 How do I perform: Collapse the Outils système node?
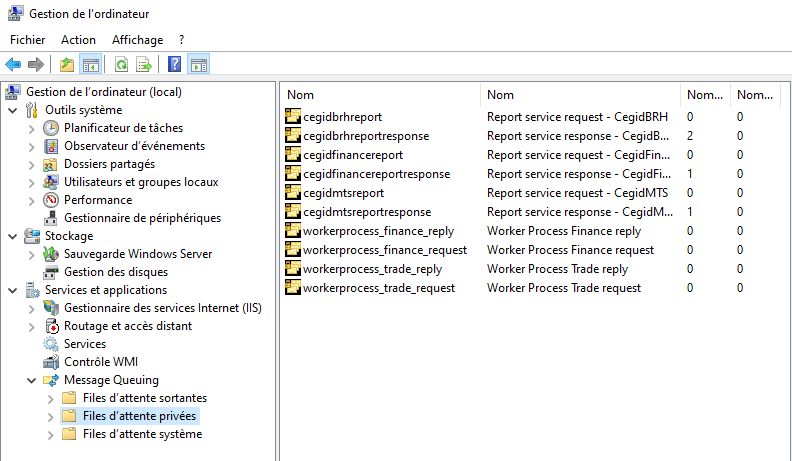pos(12,110)
